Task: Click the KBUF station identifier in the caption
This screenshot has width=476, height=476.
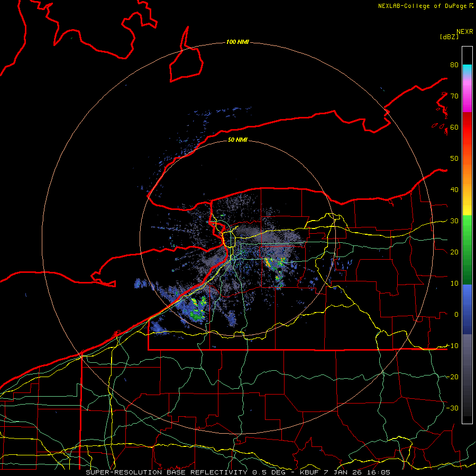Action: 309,472
